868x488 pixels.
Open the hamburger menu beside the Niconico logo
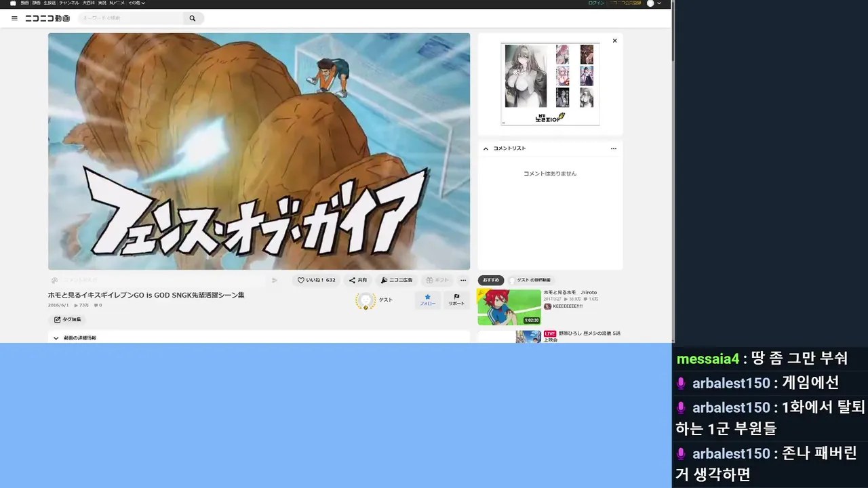click(14, 18)
